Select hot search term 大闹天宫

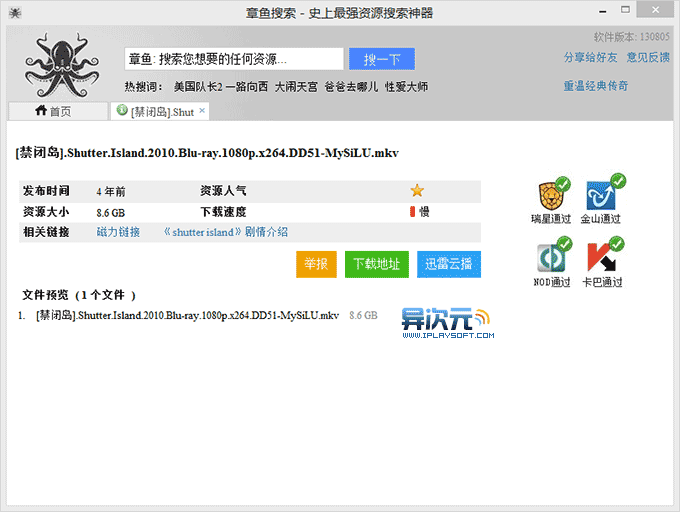pos(296,87)
